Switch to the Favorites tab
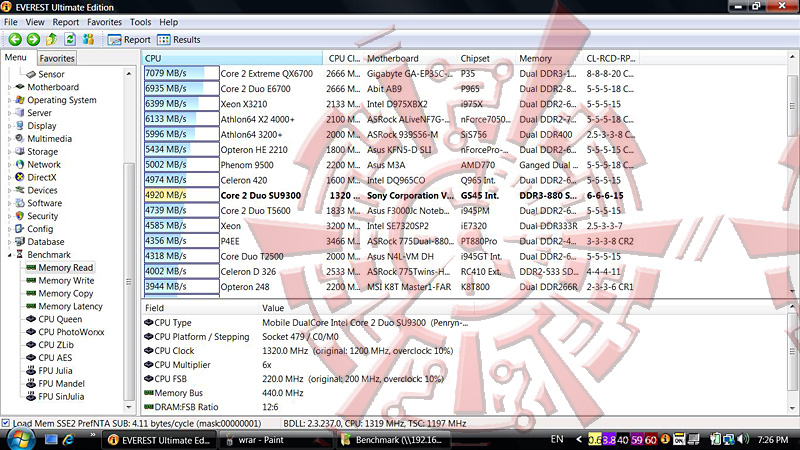The height and width of the screenshot is (450, 800). click(x=57, y=58)
